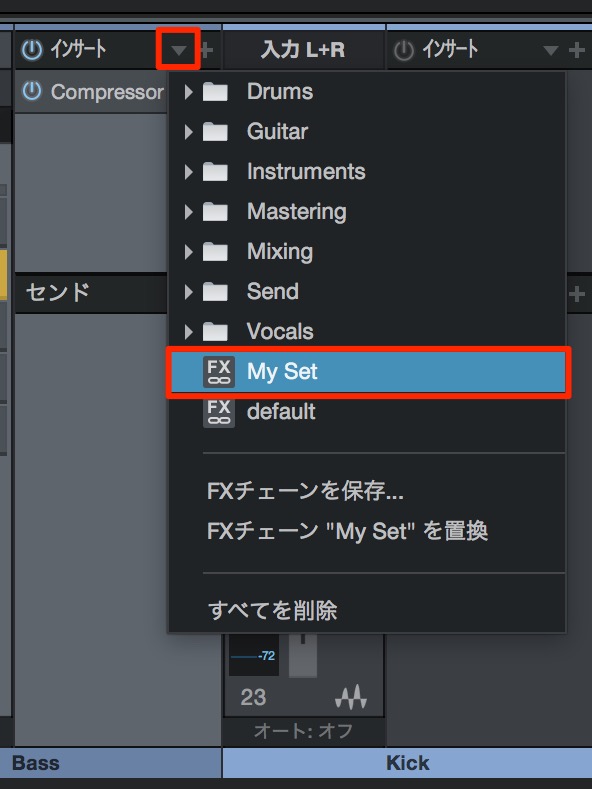Click the default FX chain icon

(x=218, y=412)
